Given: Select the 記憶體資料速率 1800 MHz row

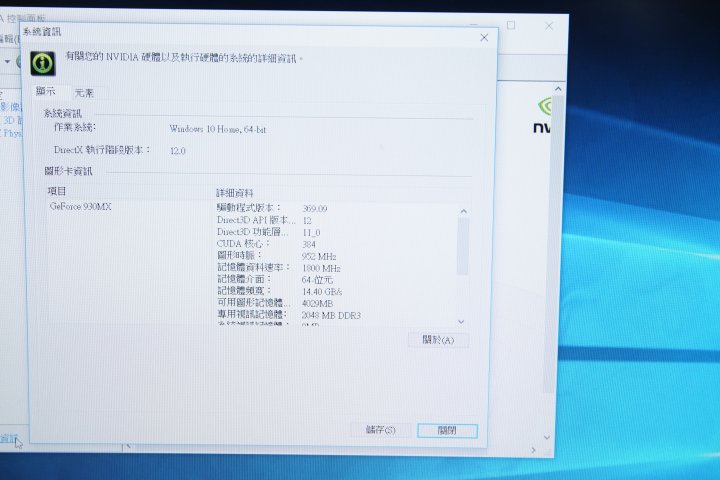Looking at the screenshot, I should 279,268.
